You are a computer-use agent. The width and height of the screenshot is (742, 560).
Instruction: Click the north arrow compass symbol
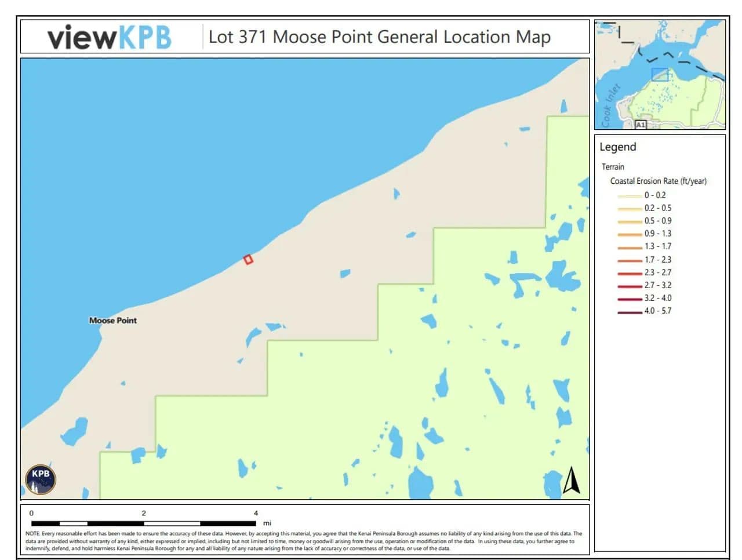pyautogui.click(x=571, y=481)
